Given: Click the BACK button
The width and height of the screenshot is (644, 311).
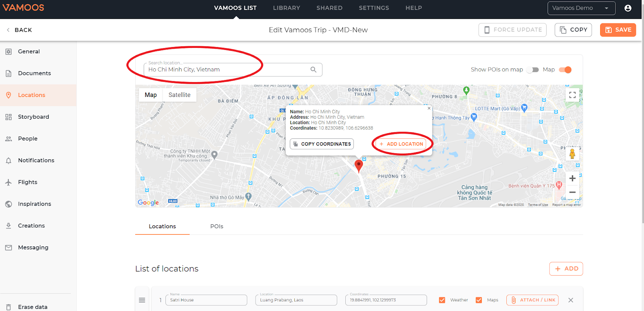Looking at the screenshot, I should (x=19, y=30).
